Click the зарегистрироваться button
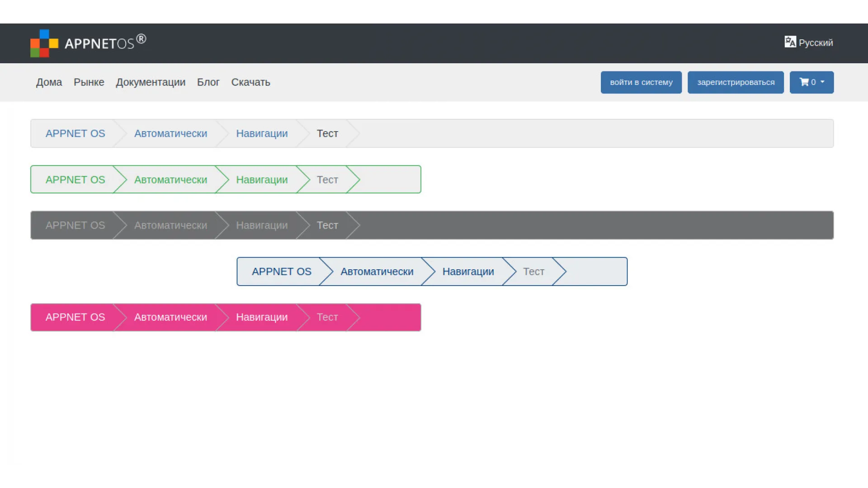 (736, 82)
